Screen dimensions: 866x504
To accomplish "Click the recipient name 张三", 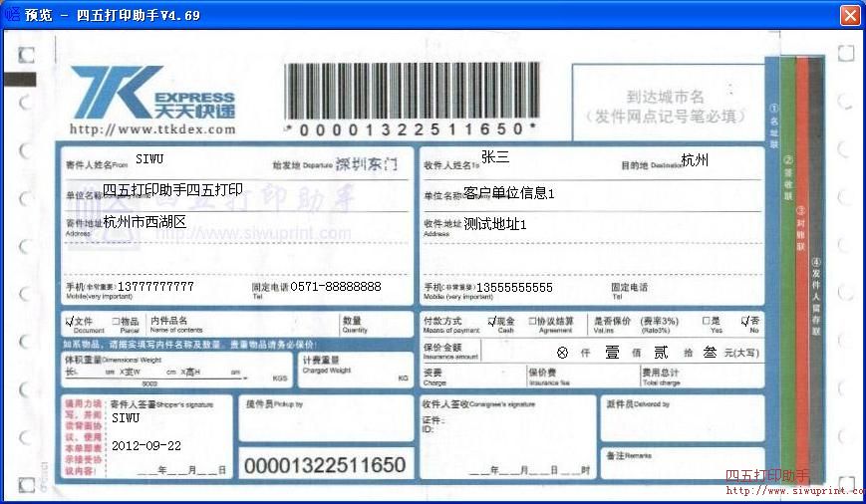I will (495, 157).
